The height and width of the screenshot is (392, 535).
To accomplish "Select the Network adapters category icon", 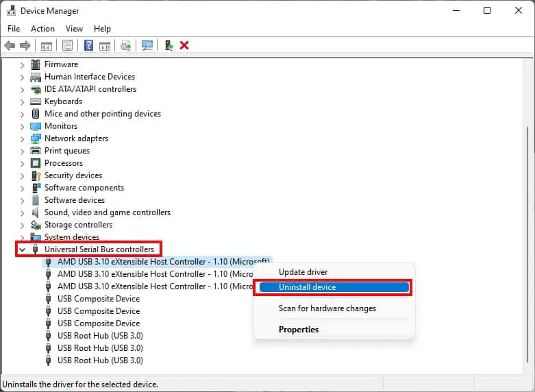I will pyautogui.click(x=36, y=138).
